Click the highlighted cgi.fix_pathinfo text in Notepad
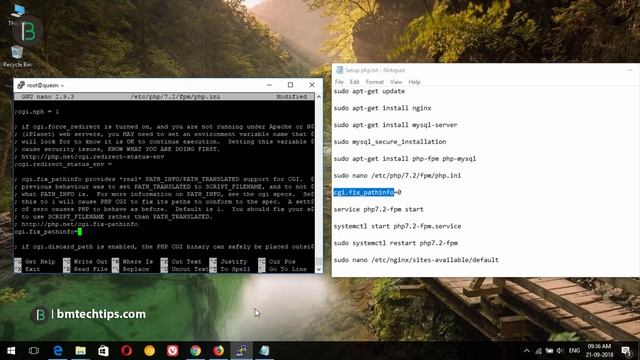 click(364, 192)
